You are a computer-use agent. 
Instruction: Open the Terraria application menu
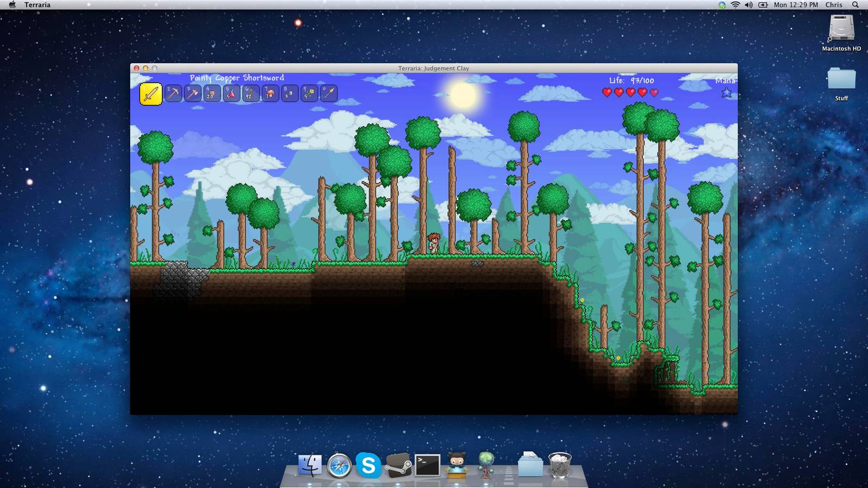37,5
